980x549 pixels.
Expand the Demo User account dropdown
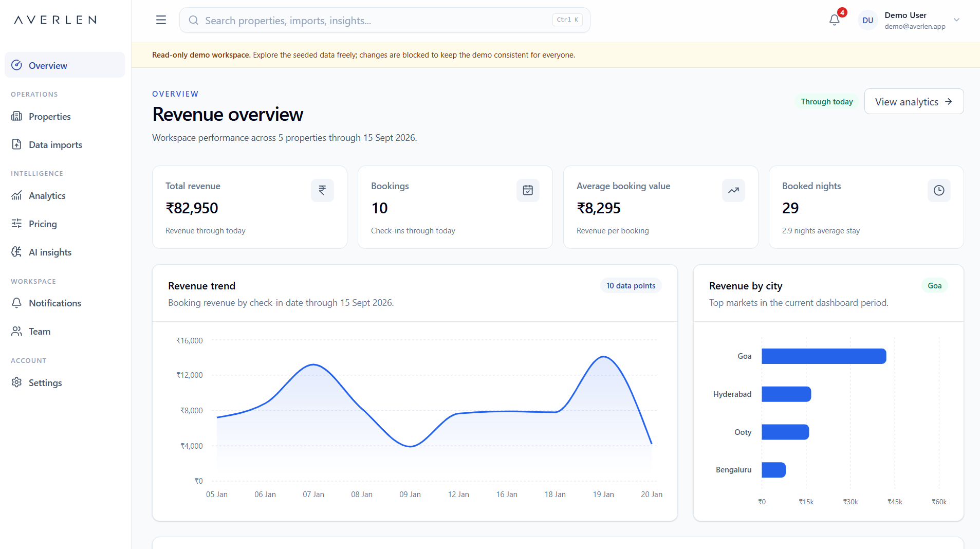click(x=956, y=20)
